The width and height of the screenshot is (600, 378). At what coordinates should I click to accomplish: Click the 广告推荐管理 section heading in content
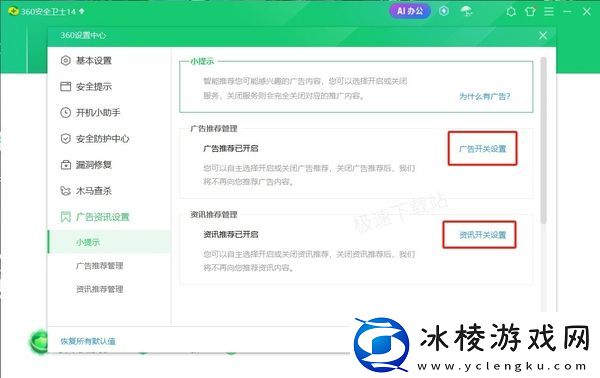click(214, 129)
